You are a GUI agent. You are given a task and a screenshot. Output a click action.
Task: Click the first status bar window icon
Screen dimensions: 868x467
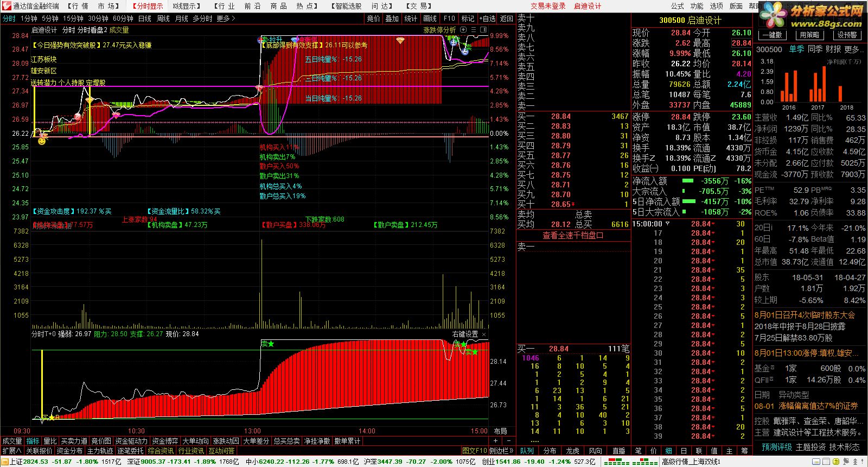coord(816,462)
